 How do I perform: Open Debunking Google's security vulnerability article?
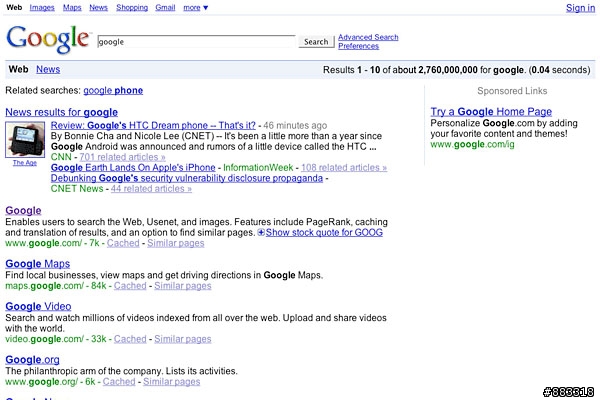(x=187, y=178)
